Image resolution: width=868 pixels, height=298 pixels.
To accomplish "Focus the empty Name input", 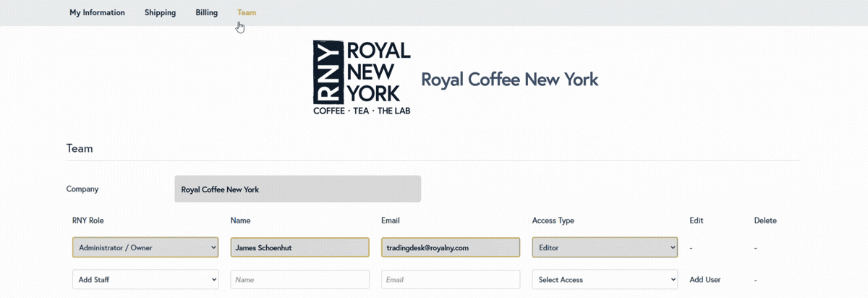I will click(299, 279).
